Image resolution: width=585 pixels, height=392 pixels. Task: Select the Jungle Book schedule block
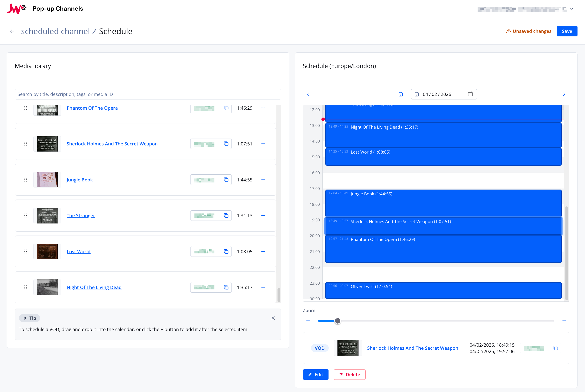443,203
